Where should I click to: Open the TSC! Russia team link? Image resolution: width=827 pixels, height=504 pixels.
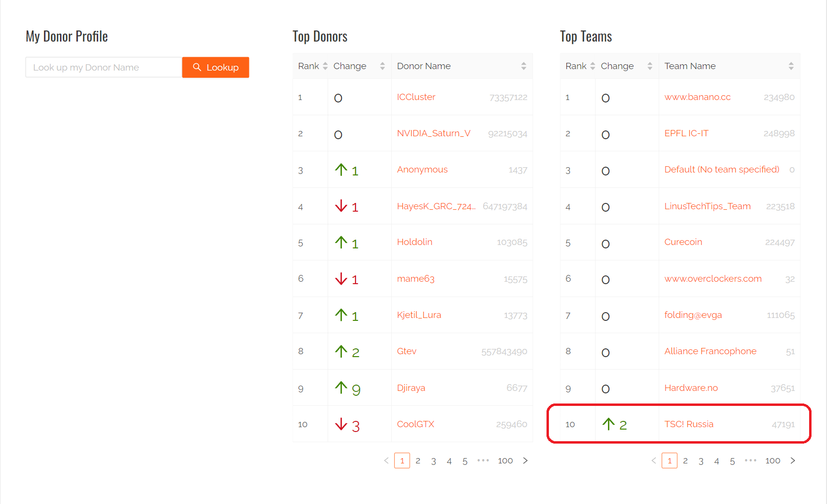(689, 424)
